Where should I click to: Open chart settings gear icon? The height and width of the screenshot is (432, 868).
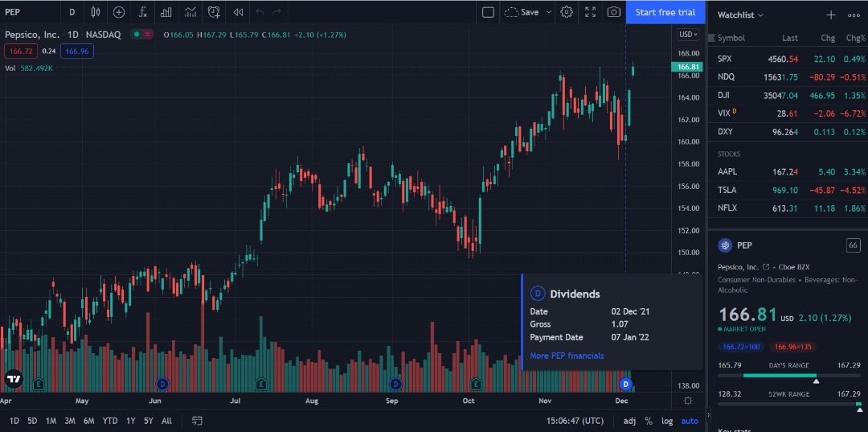[566, 12]
